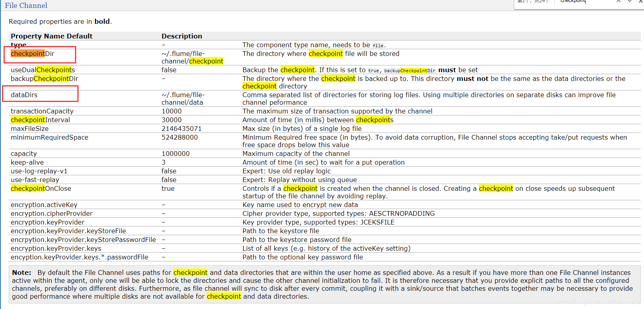Click the '~/.flume/file-channel/checkpoint' default path
This screenshot has width=644, height=309.
tap(192, 58)
